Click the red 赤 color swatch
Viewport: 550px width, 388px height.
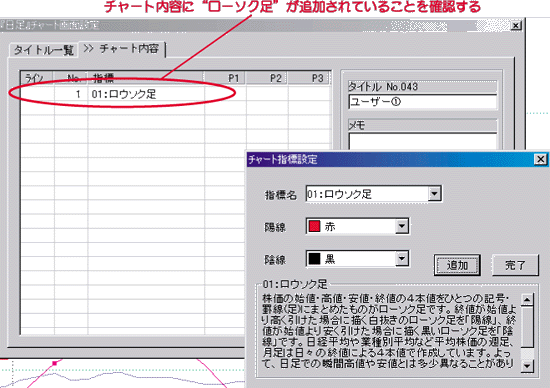pyautogui.click(x=314, y=226)
